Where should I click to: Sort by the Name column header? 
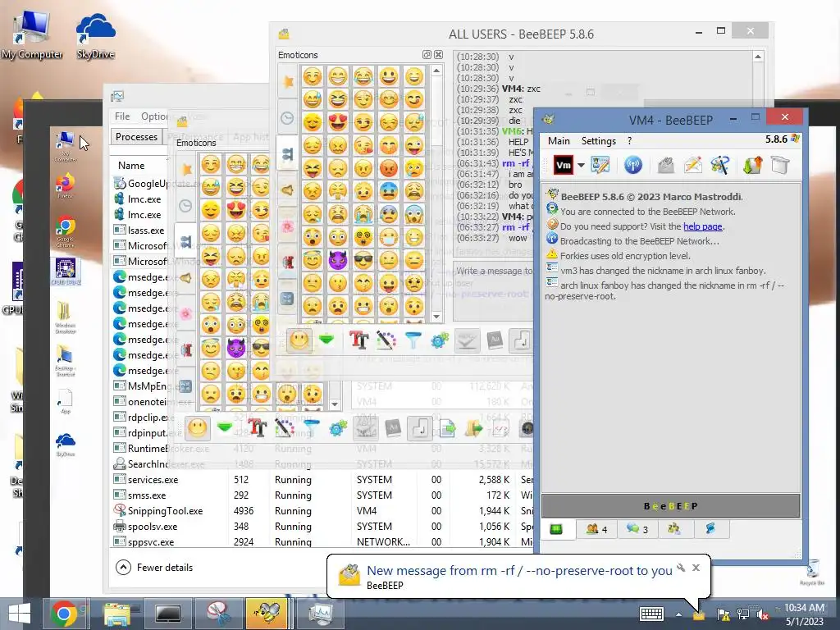point(131,166)
